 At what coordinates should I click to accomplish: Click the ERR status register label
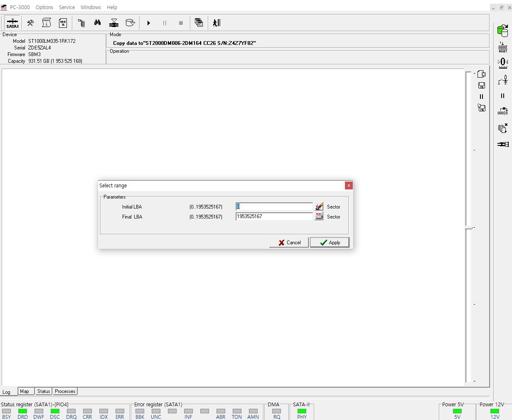[120, 417]
